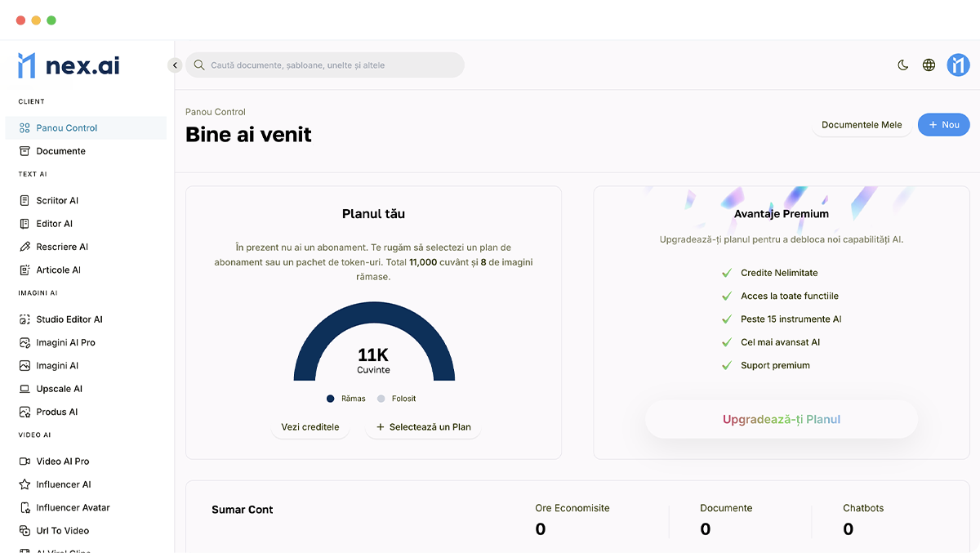Toggle the Rămas legend indicator
The height and width of the screenshot is (553, 980).
point(330,398)
